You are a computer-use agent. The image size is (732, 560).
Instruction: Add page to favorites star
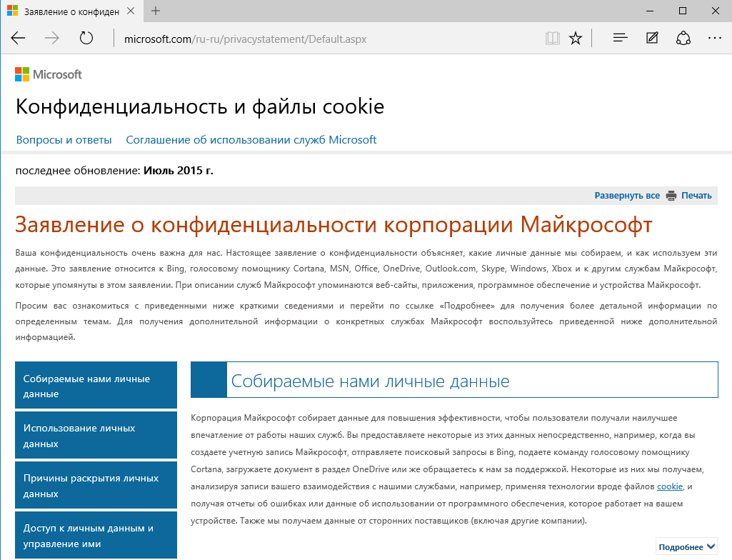[x=576, y=39]
